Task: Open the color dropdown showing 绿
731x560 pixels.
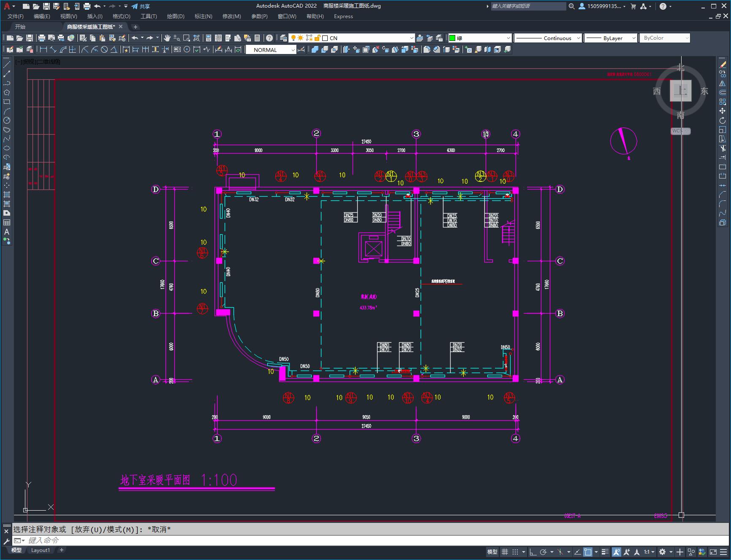Action: click(508, 38)
